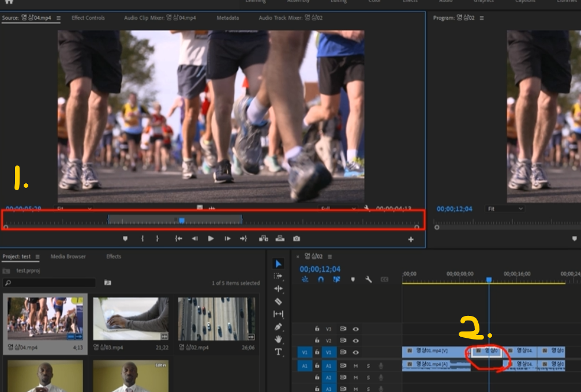Click Mark Out in Source monitor

[x=157, y=239]
